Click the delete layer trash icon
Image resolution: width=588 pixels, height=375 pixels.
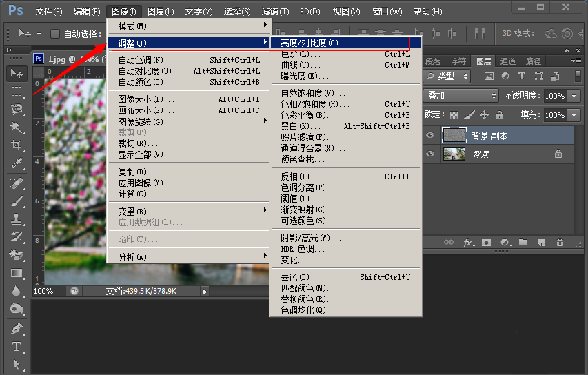560,243
